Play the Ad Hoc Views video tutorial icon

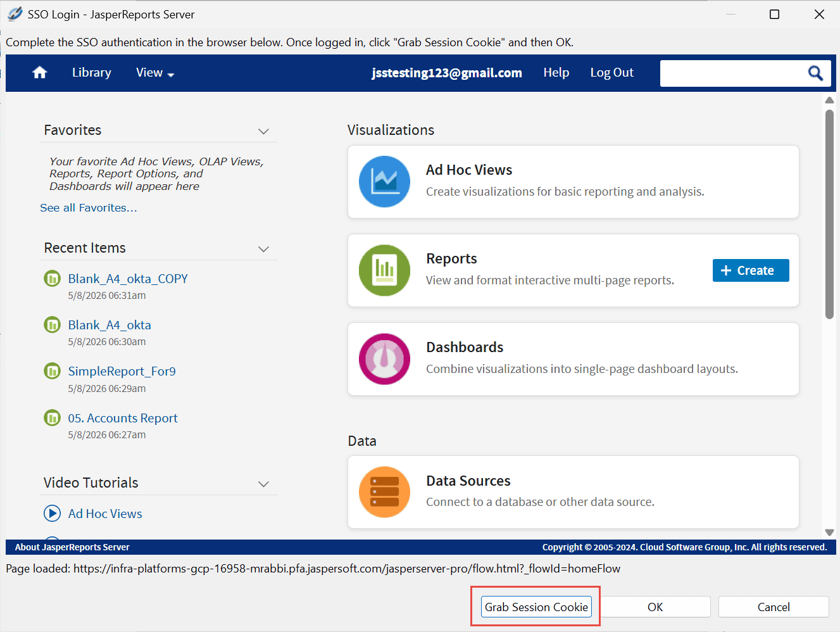pyautogui.click(x=52, y=514)
